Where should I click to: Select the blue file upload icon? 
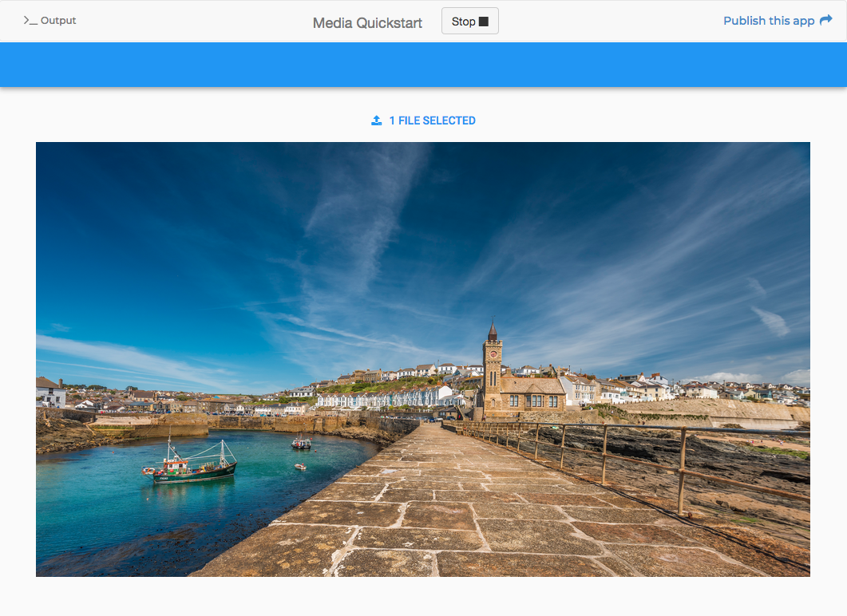tap(376, 120)
